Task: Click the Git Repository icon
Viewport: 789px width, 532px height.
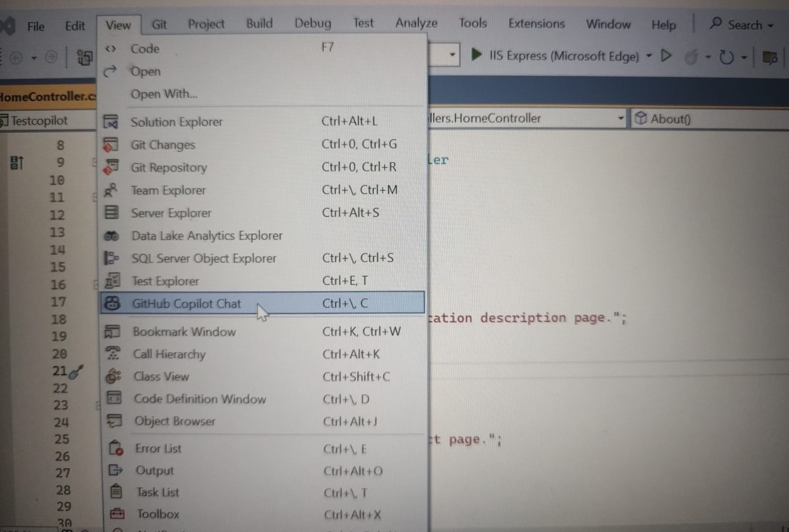Action: (x=111, y=167)
